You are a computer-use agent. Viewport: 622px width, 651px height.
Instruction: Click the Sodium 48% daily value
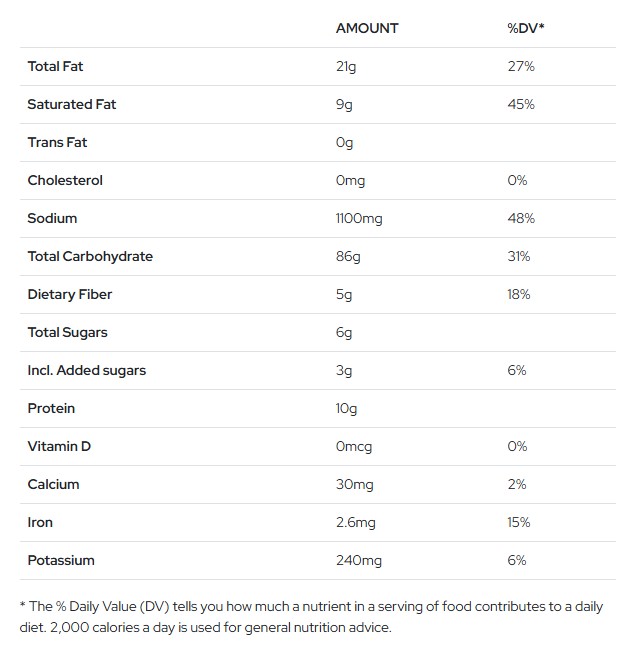coord(521,218)
